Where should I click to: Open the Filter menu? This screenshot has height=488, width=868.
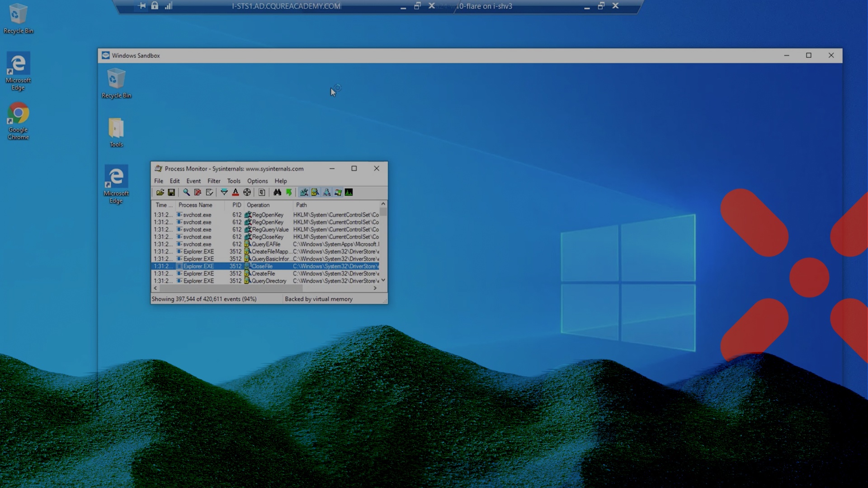pos(214,181)
